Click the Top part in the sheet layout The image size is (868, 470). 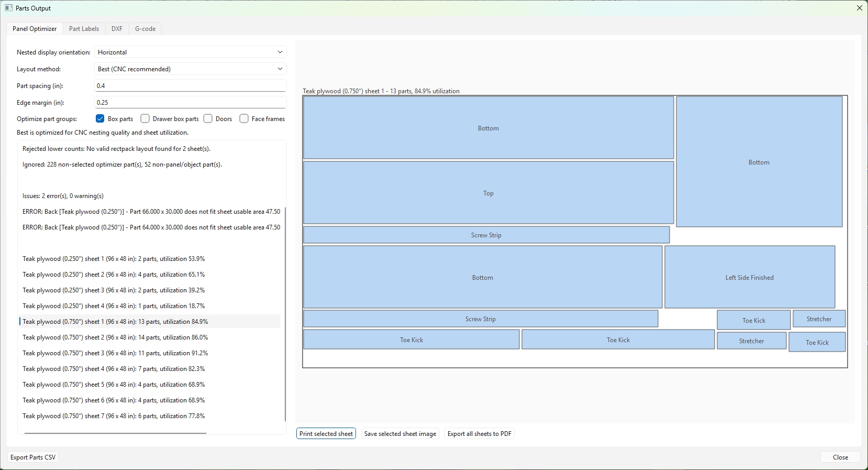click(x=488, y=193)
